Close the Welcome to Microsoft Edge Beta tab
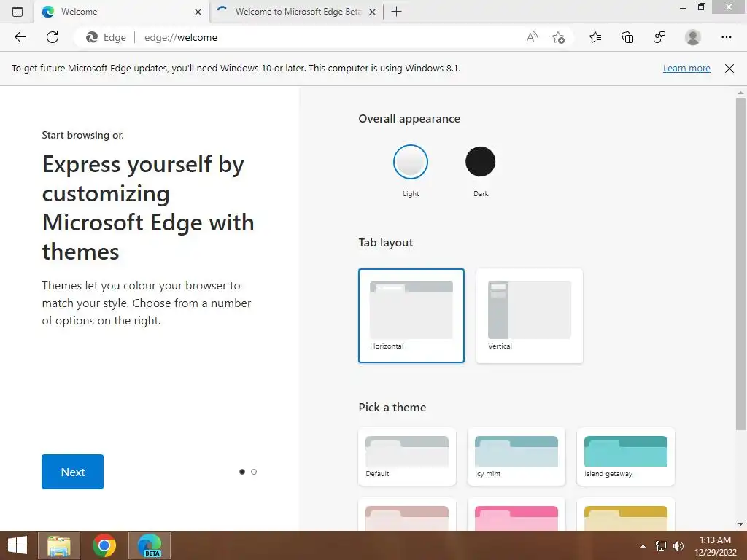This screenshot has height=560, width=747. [372, 12]
